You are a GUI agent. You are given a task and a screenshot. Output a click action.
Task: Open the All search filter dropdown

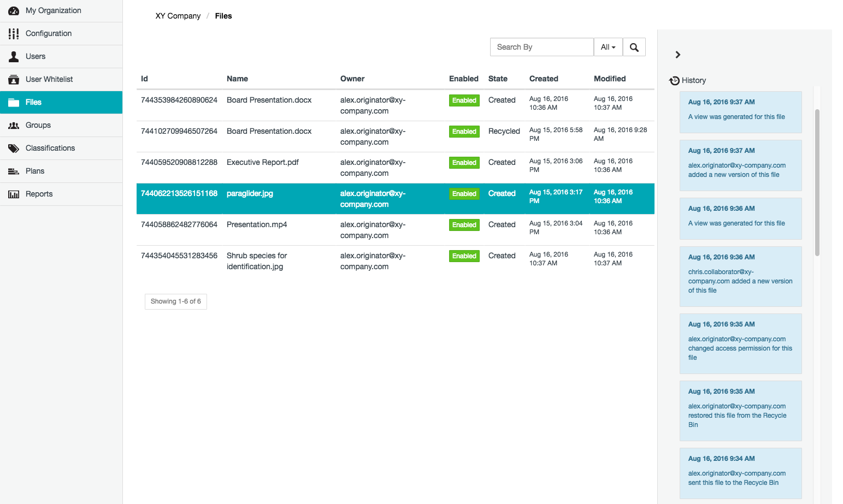(608, 48)
